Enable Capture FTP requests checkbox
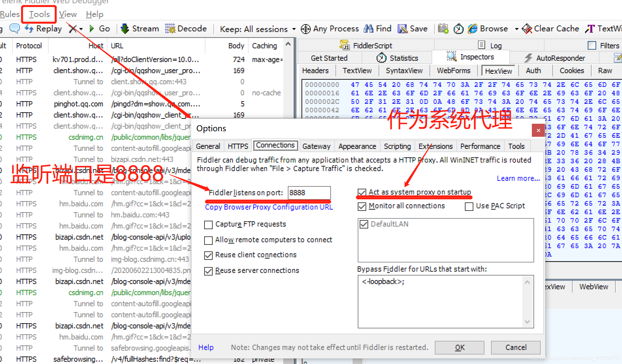 click(208, 225)
